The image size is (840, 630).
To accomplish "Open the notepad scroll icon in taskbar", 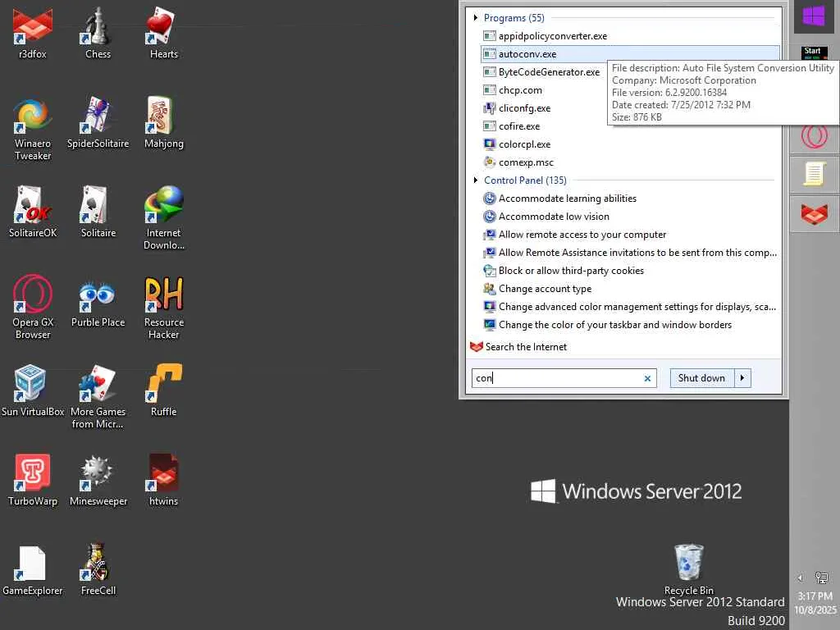I will pyautogui.click(x=815, y=174).
